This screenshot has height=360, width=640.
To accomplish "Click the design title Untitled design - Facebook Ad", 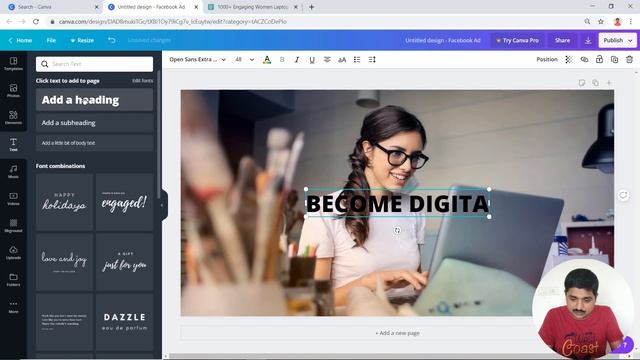I will coord(442,40).
